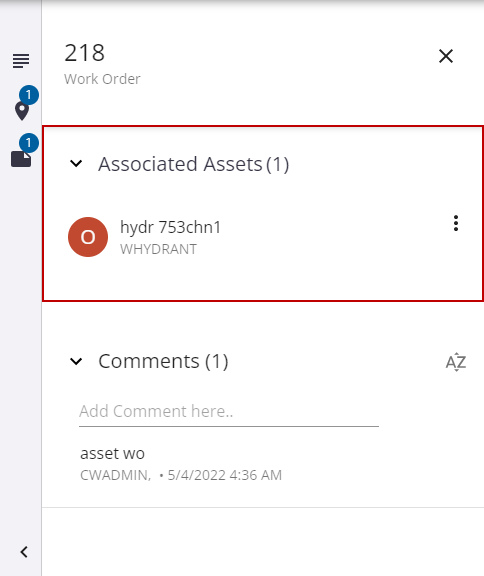Open three-dot menu for hydr 753chn1
484x576 pixels.
tap(456, 223)
